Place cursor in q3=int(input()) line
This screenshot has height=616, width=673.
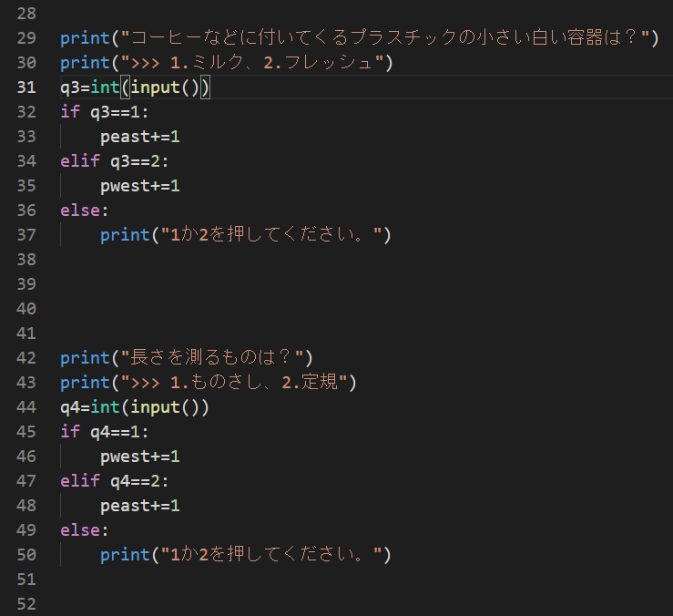click(x=135, y=87)
